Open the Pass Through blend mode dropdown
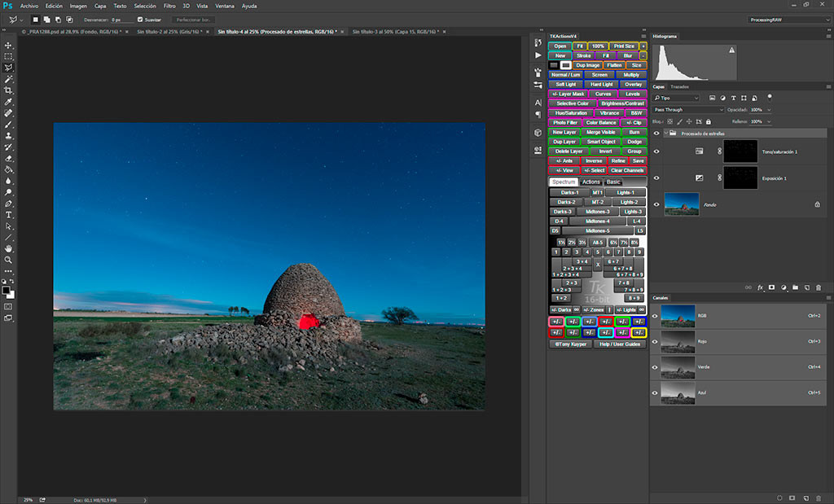Viewport: 834px width, 504px height. click(x=688, y=109)
